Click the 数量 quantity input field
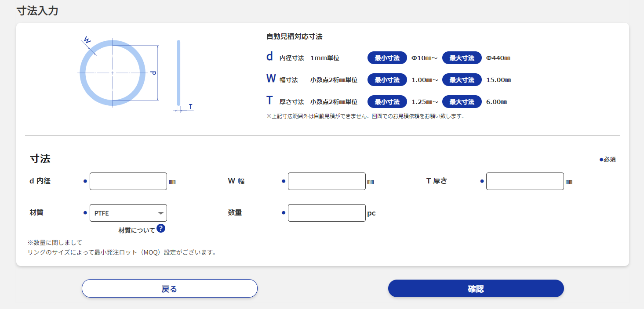Image resolution: width=644 pixels, height=309 pixels. coord(327,212)
